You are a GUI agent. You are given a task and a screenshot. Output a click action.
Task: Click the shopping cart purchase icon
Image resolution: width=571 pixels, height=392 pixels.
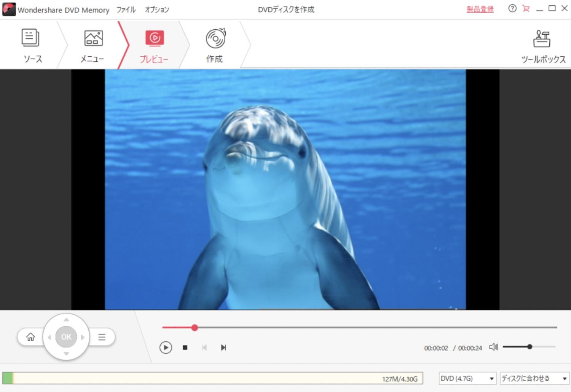526,8
